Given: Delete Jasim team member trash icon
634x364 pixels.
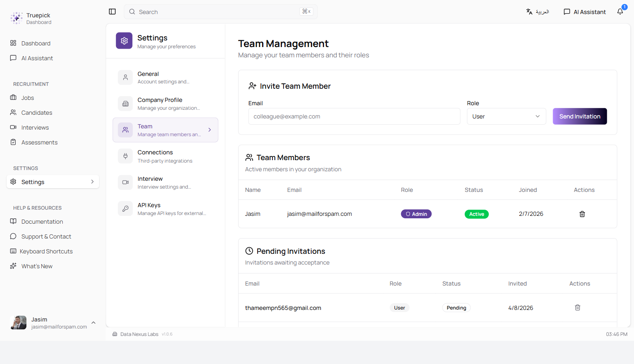Looking at the screenshot, I should pos(582,214).
